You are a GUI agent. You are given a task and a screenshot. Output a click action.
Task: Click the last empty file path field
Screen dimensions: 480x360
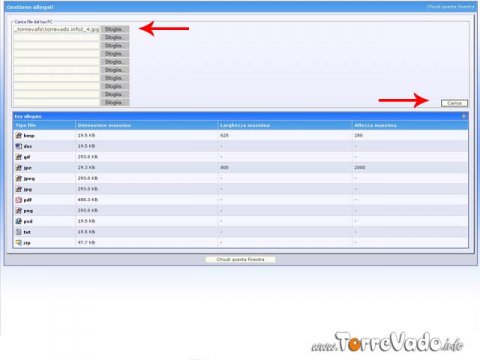tap(57, 102)
